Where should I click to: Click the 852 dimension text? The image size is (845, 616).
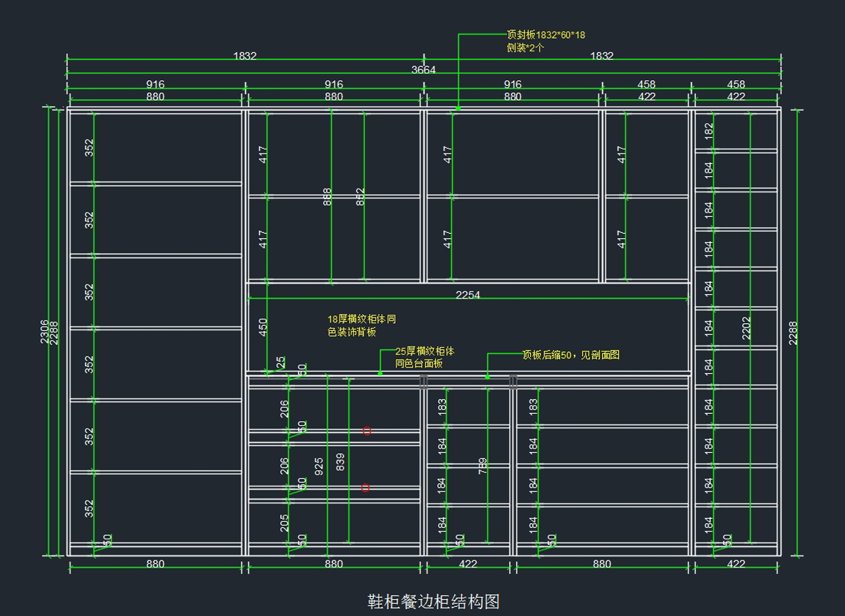pos(361,196)
